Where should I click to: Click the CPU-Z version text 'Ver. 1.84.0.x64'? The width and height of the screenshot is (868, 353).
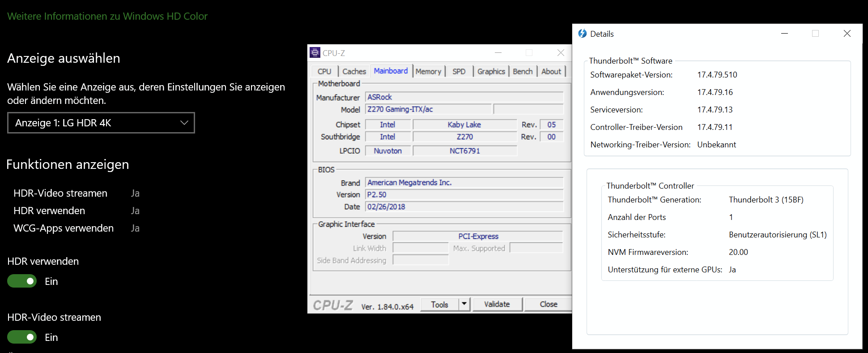[387, 307]
